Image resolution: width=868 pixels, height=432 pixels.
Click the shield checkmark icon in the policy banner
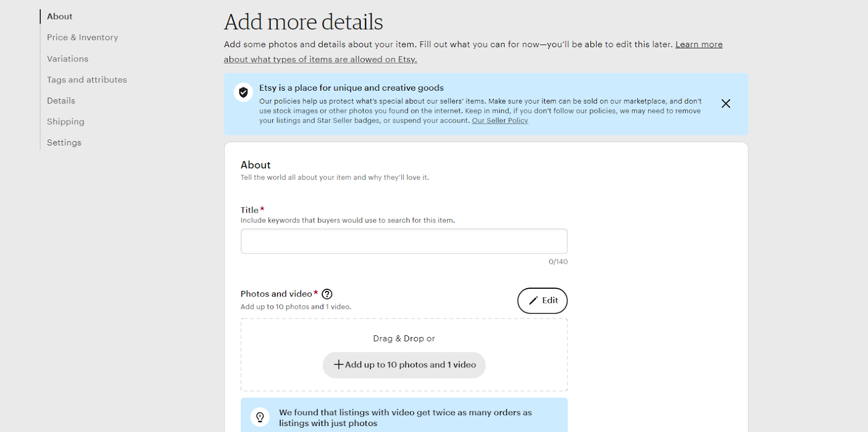[243, 92]
